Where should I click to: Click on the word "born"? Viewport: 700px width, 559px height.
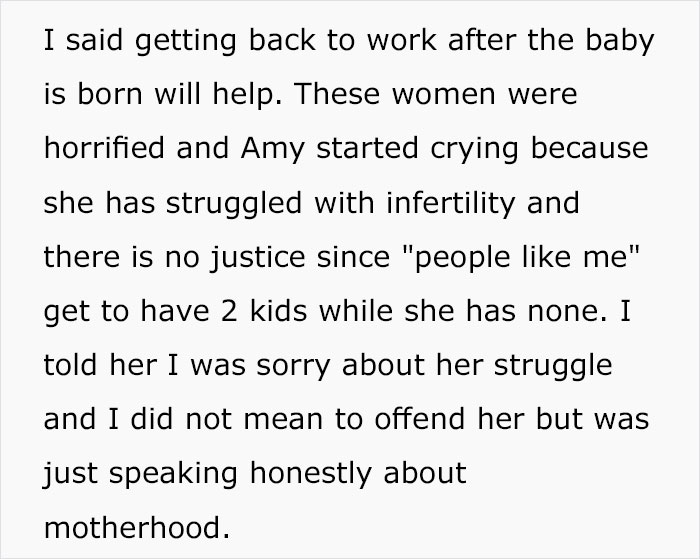pyautogui.click(x=110, y=94)
